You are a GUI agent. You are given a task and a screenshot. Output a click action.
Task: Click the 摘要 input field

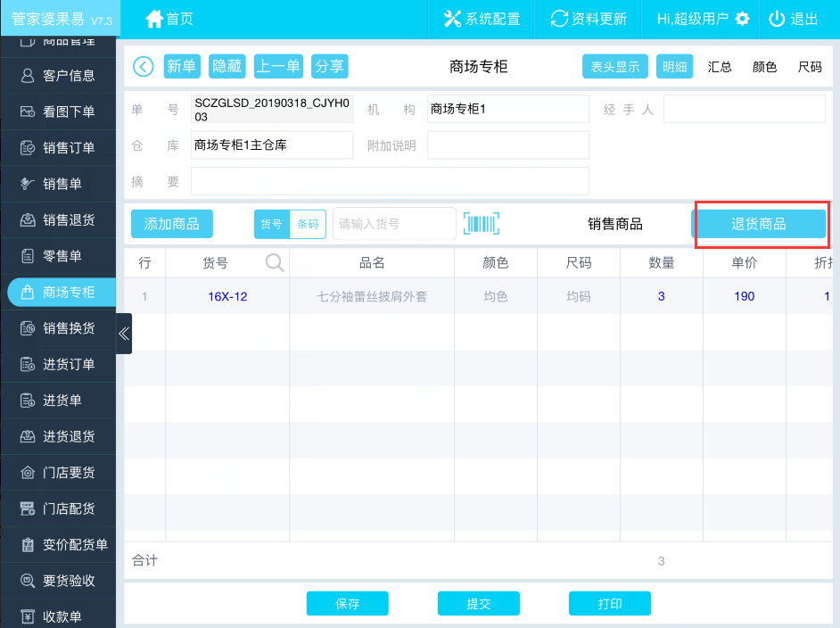click(x=390, y=181)
